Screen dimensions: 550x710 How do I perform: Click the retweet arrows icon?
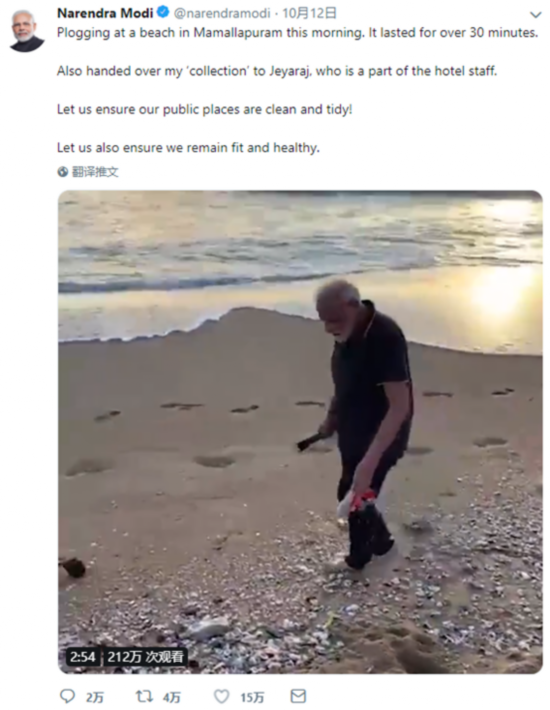[144, 696]
